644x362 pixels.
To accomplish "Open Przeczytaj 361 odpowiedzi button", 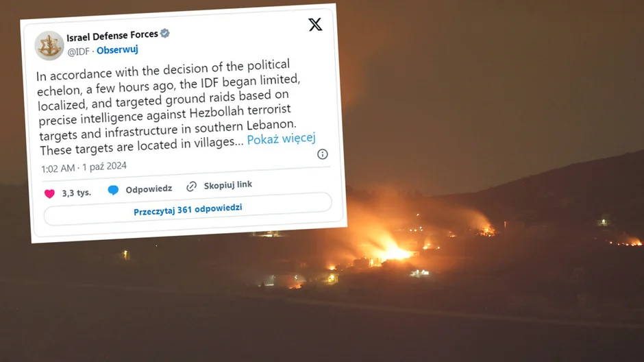I will coord(188,209).
